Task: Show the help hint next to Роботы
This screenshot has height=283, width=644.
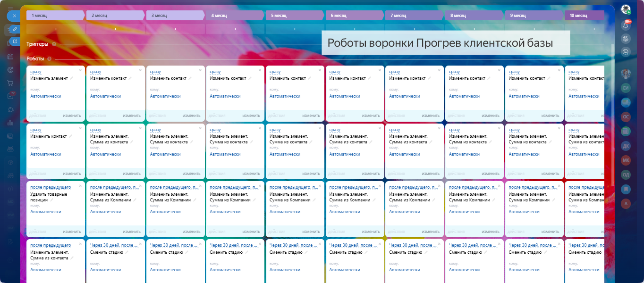Action: [50, 59]
